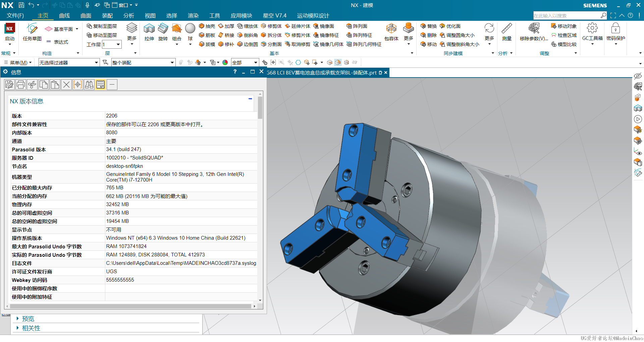Switch to the 装配 ribbon tab
The image size is (644, 342).
click(107, 15)
